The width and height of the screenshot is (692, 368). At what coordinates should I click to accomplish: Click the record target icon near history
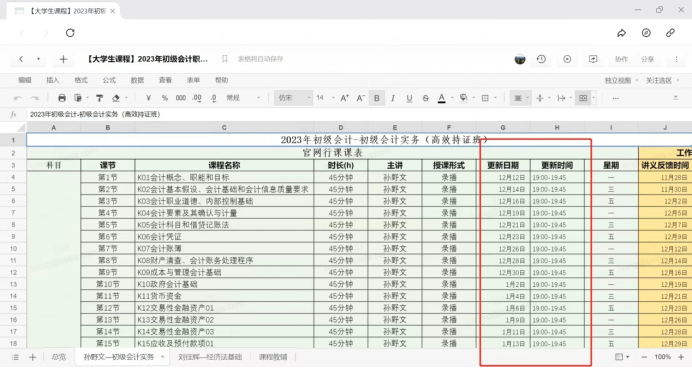pos(567,59)
